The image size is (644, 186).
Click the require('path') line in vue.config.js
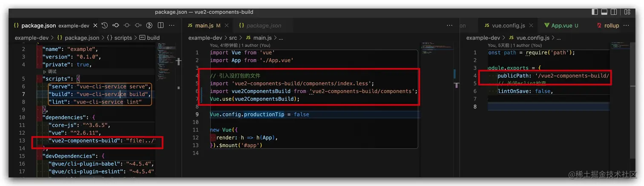(532, 53)
